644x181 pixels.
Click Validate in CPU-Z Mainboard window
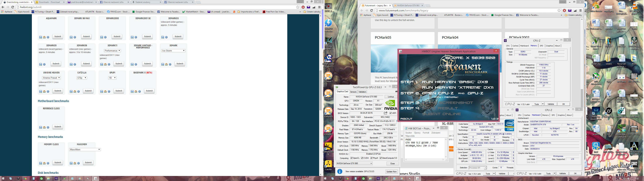[562, 173]
